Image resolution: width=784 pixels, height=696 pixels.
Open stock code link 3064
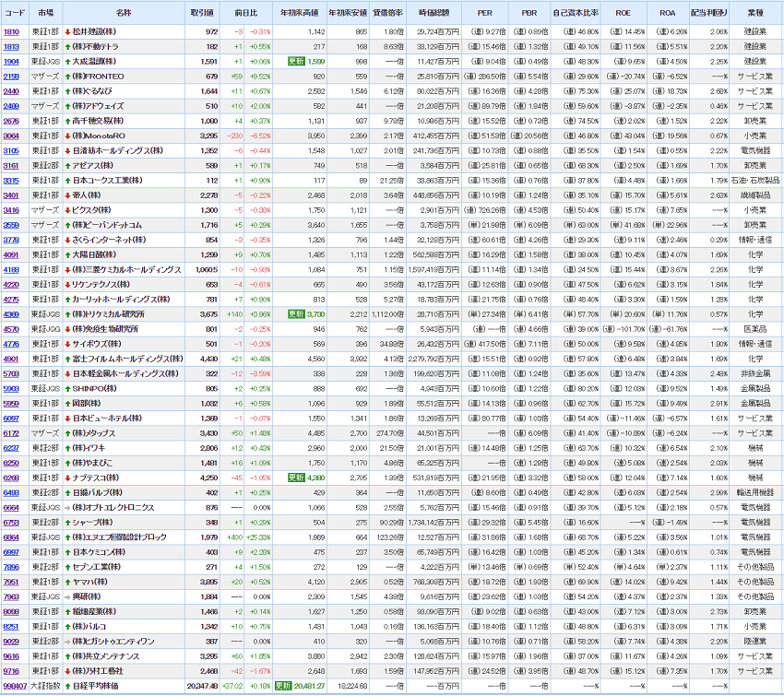pyautogui.click(x=11, y=136)
